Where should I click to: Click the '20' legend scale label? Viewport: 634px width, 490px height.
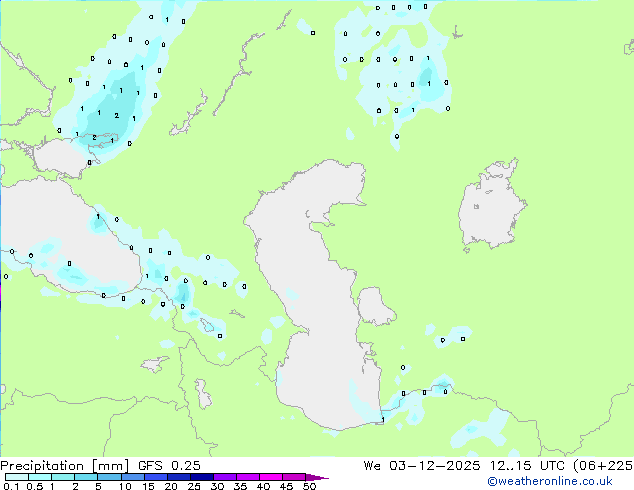coord(171,486)
